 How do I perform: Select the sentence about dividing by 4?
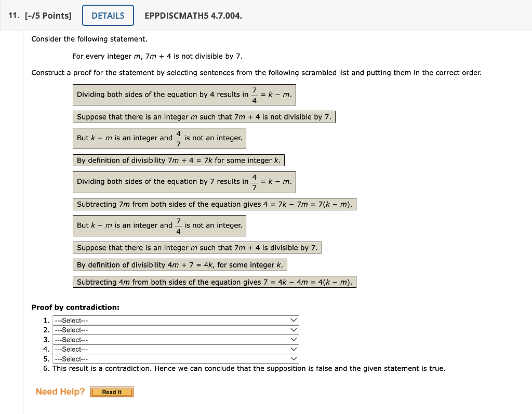tap(184, 95)
